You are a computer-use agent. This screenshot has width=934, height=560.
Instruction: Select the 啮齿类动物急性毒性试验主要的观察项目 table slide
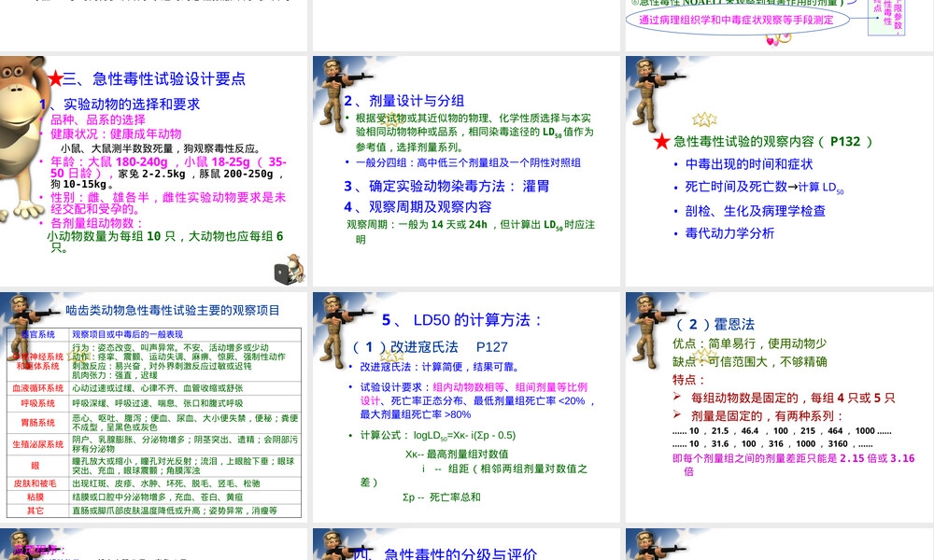coord(154,407)
